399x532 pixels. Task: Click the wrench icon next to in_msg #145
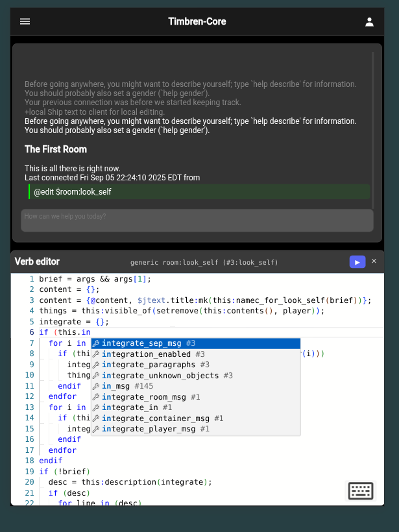[97, 386]
